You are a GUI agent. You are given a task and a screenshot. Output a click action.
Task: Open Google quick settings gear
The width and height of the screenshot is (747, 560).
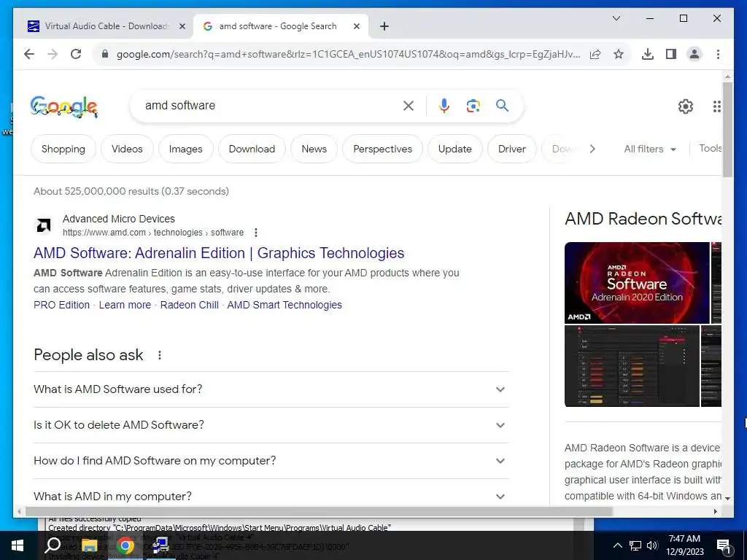click(x=686, y=106)
